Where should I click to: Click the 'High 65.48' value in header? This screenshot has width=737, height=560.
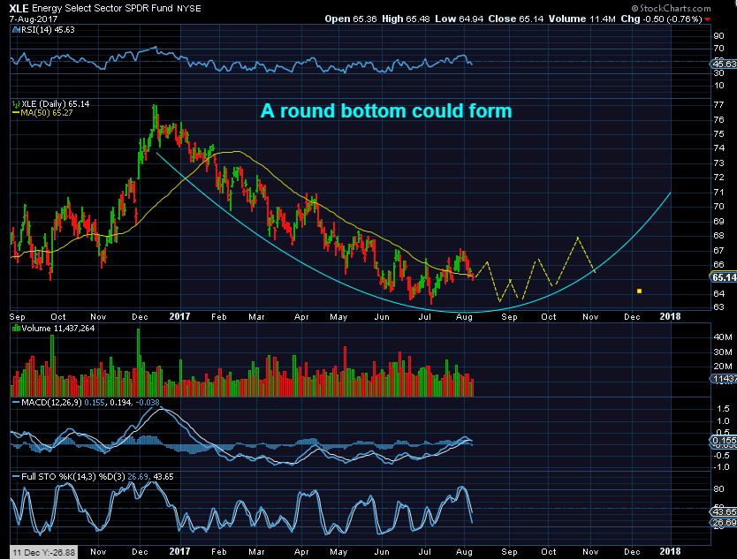click(406, 19)
